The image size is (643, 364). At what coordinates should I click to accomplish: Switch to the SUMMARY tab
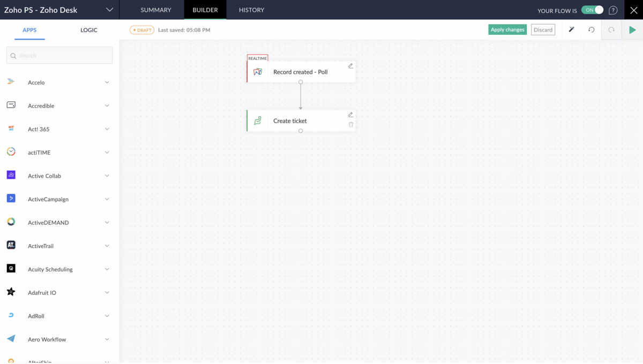point(156,10)
